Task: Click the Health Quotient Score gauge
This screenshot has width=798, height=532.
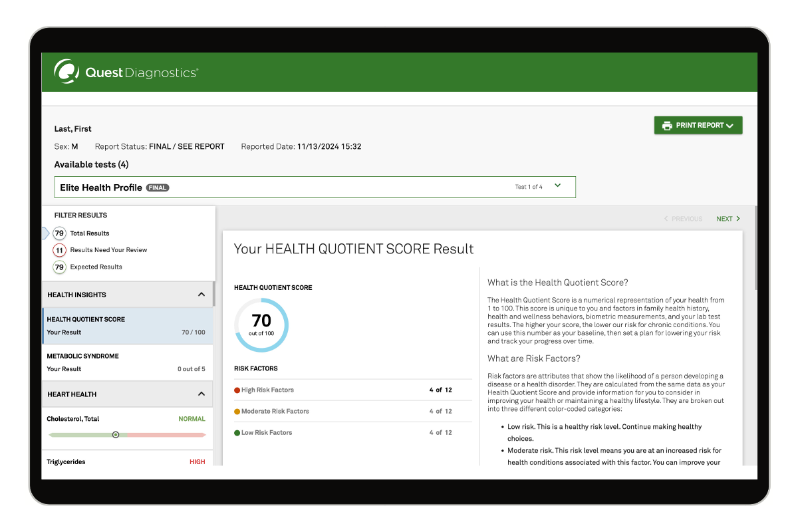Action: click(x=261, y=325)
